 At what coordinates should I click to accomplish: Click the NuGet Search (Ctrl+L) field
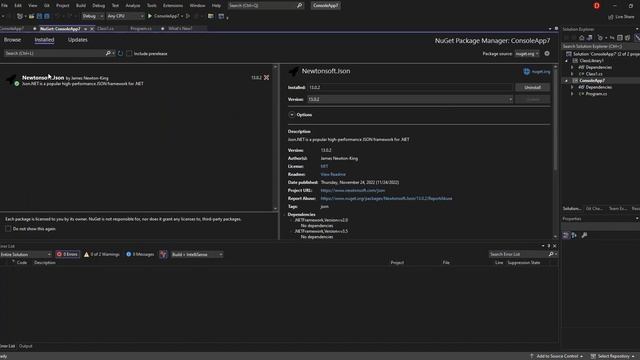tap(54, 53)
